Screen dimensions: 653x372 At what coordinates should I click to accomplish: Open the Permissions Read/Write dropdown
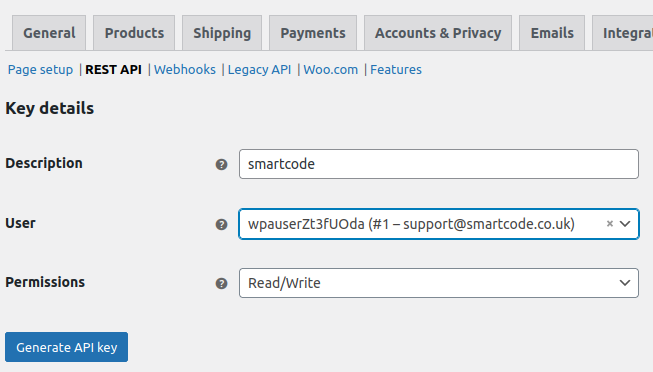(439, 283)
